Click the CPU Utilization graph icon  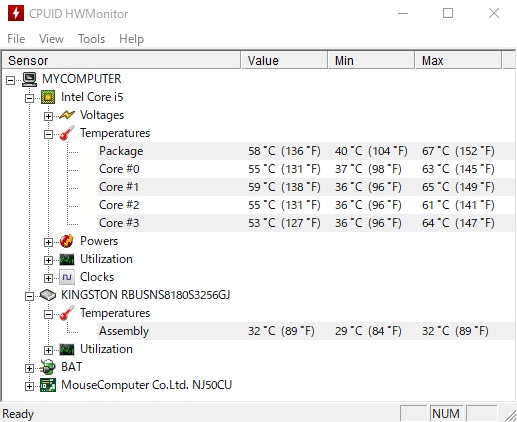[67, 259]
